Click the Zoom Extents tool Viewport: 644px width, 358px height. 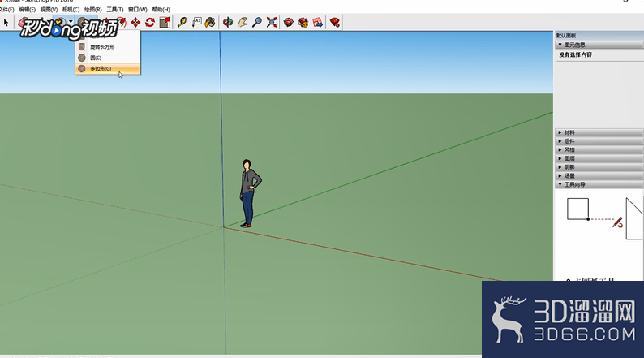point(272,22)
